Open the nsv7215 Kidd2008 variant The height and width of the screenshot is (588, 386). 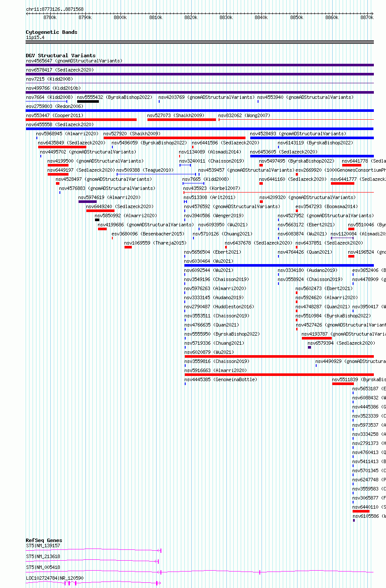click(49, 79)
